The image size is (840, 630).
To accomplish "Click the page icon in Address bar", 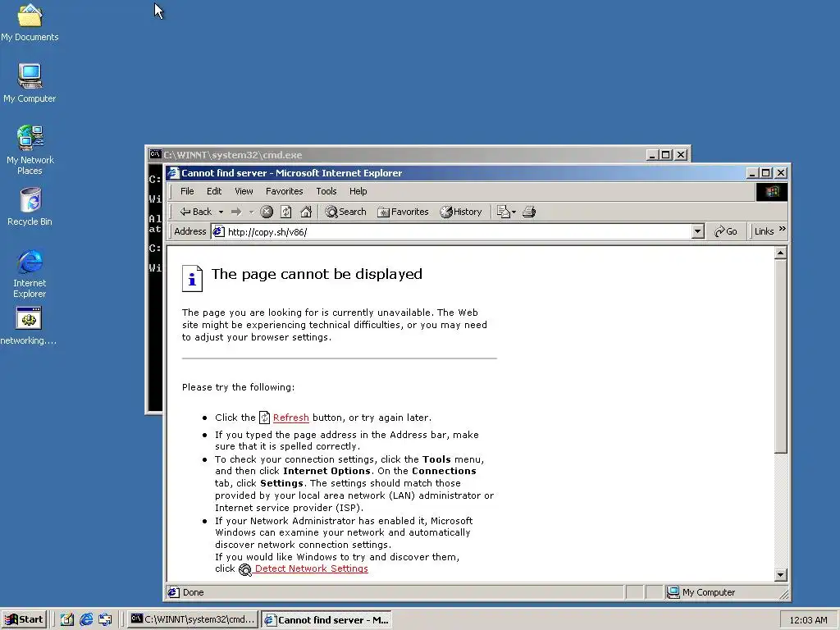I will point(218,231).
